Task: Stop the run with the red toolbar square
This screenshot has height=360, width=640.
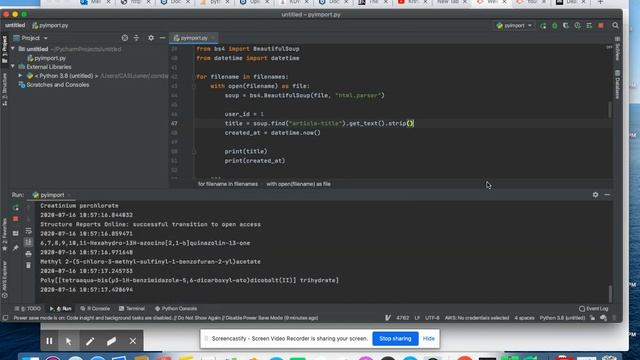Action: point(601,26)
